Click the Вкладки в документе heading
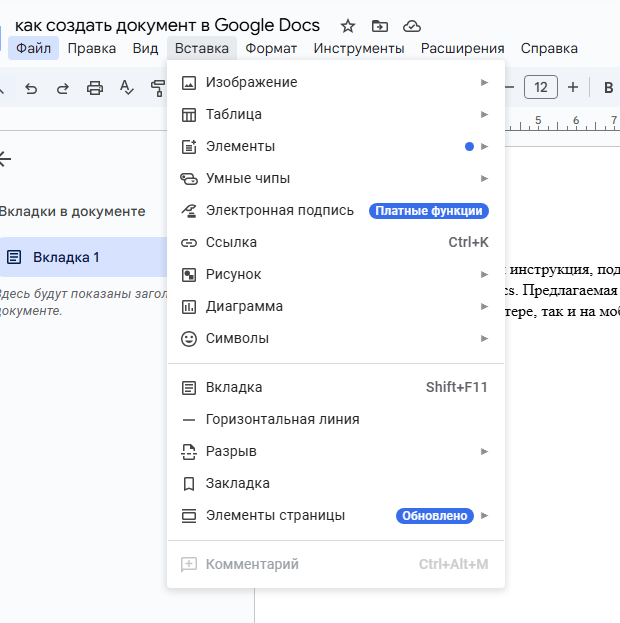The image size is (620, 623). click(x=72, y=211)
